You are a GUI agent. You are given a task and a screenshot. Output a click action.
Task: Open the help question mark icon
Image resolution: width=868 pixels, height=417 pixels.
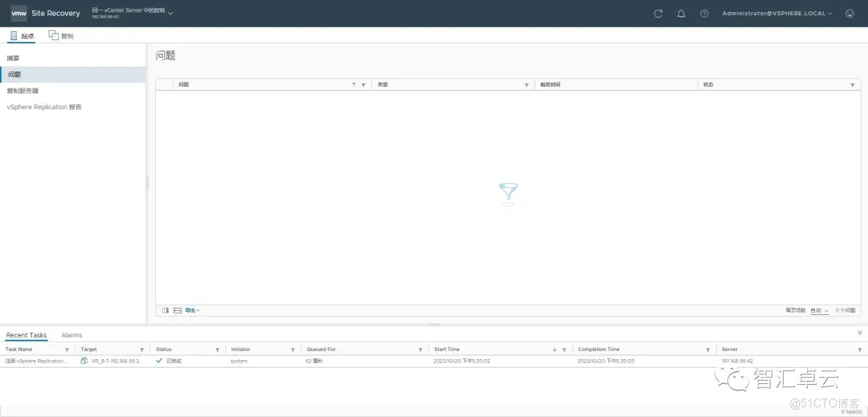704,14
